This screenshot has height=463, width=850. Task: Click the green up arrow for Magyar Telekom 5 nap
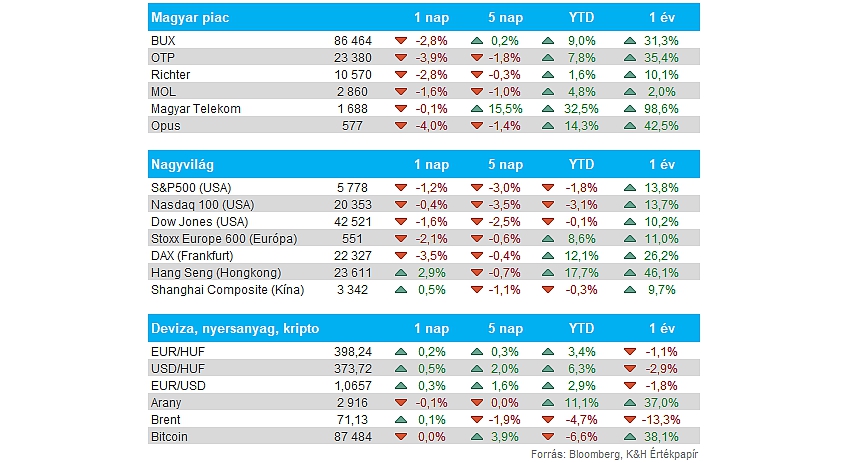tap(477, 109)
